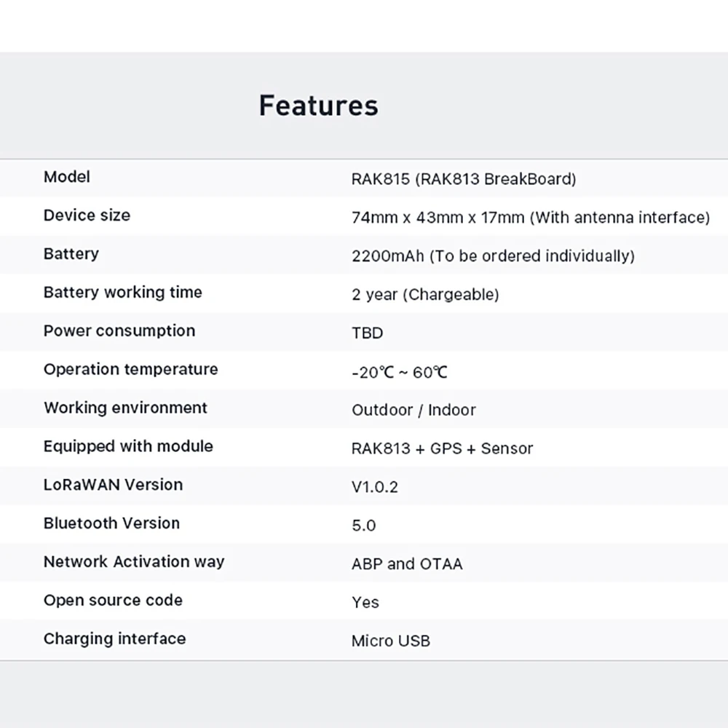Screen dimensions: 728x728
Task: Click the Features heading
Action: tap(319, 106)
